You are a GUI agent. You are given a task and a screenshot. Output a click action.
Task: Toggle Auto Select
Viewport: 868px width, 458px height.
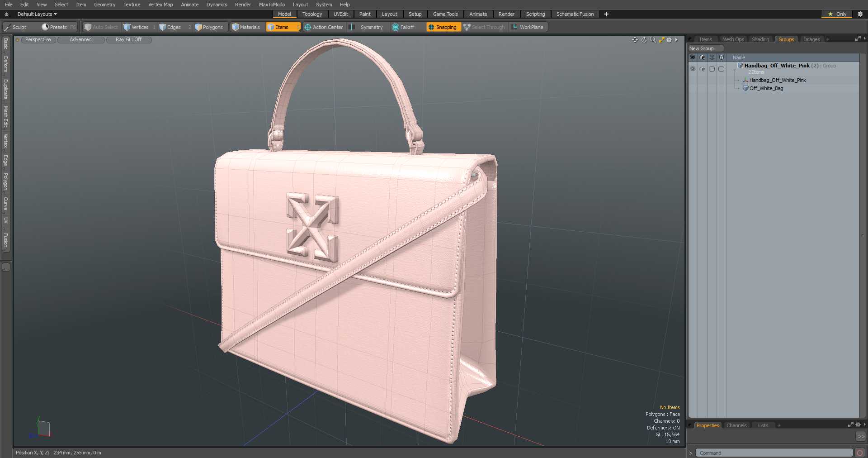pyautogui.click(x=102, y=27)
